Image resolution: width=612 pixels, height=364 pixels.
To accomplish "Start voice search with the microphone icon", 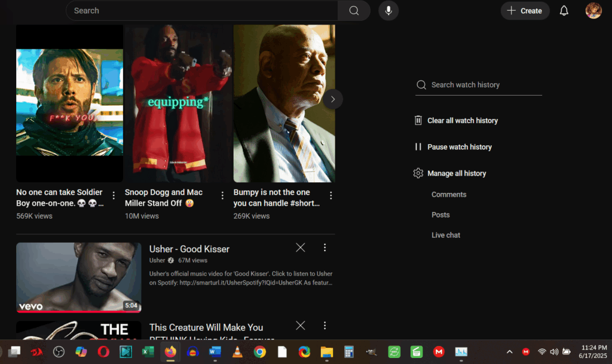I will [388, 11].
